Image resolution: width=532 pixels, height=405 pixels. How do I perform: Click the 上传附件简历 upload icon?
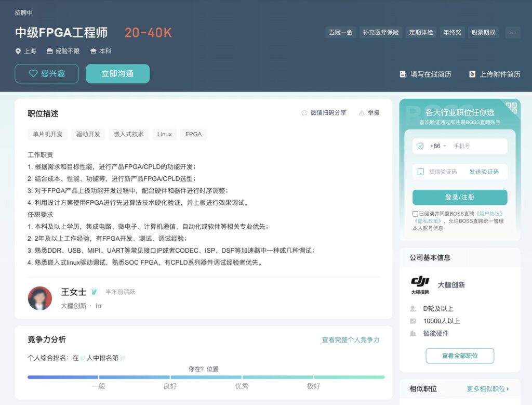[472, 74]
